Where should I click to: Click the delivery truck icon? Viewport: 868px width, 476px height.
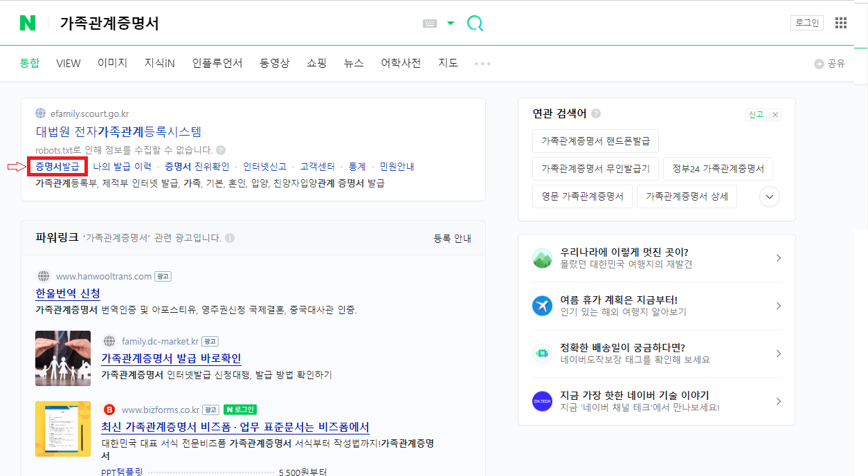click(542, 354)
